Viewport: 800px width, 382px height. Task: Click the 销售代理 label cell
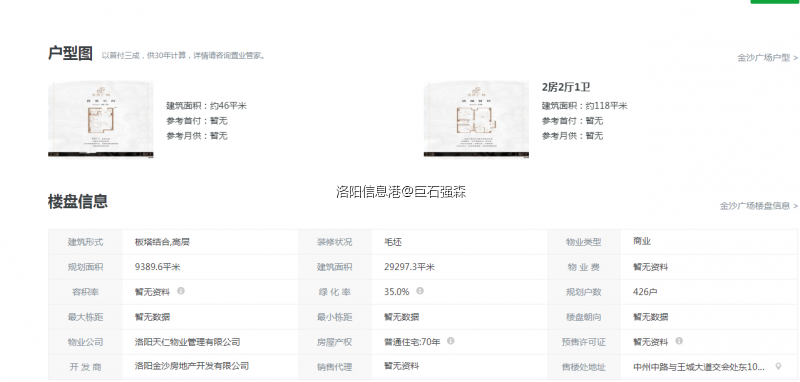(335, 367)
